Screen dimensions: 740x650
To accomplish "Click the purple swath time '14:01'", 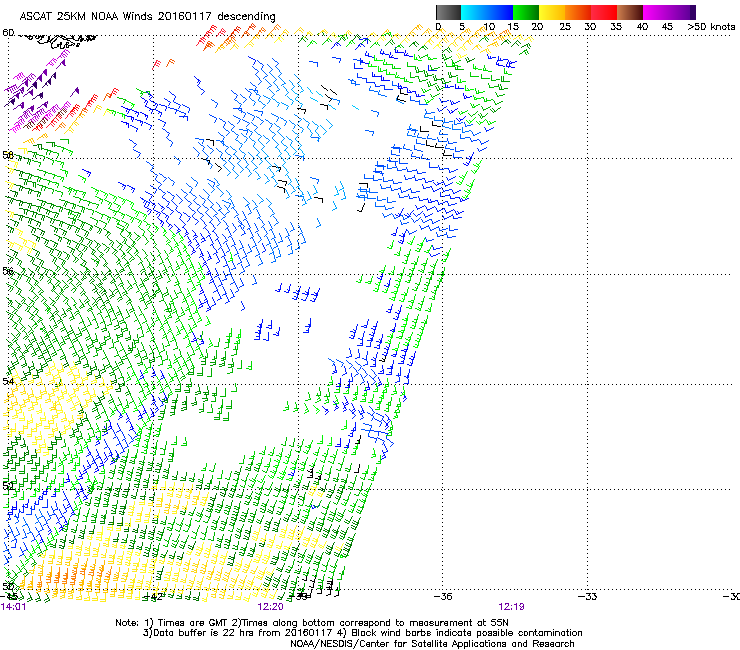I will tap(14, 607).
